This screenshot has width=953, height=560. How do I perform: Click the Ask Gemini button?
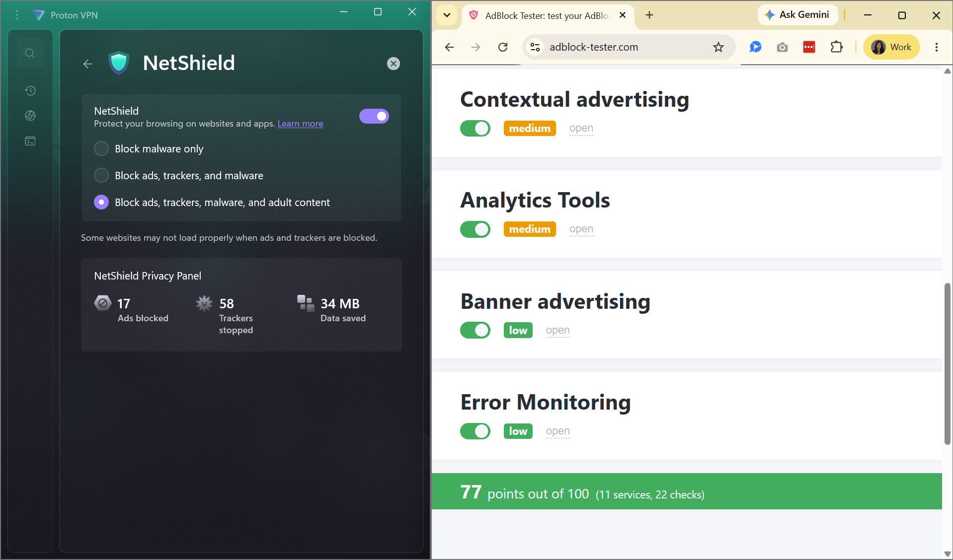[797, 15]
